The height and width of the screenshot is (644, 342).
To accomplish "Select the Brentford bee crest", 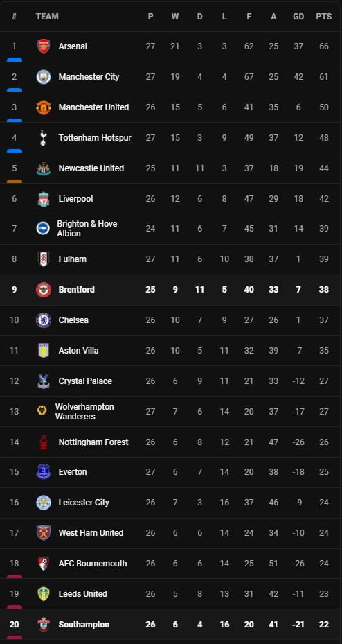I will 43,290.
